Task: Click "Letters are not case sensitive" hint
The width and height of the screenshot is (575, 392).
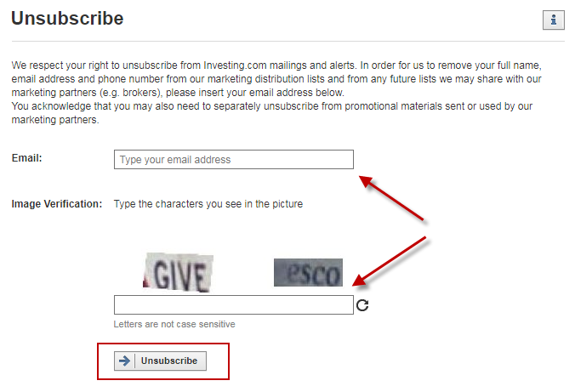Action: pos(174,324)
